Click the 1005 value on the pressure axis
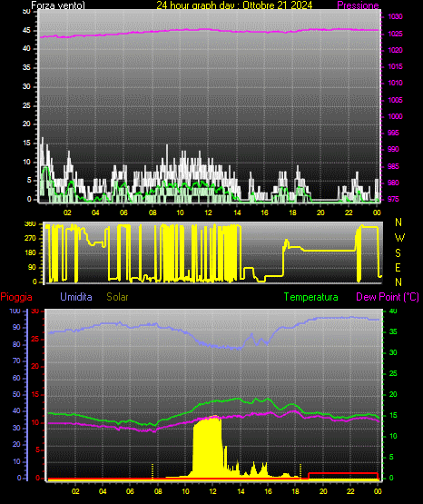The image size is (423, 504). click(395, 100)
